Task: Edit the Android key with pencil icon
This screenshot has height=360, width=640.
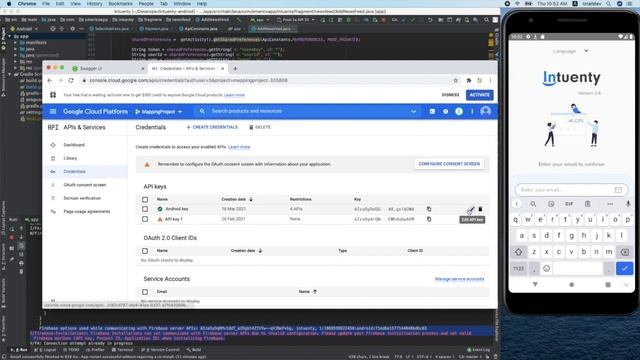Action: coord(471,209)
